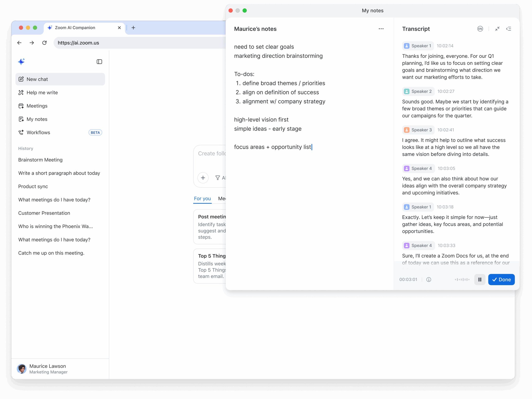Viewport: 532px width, 399px height.
Task: Select the Zoom AI Companion browser tab
Action: click(x=84, y=28)
